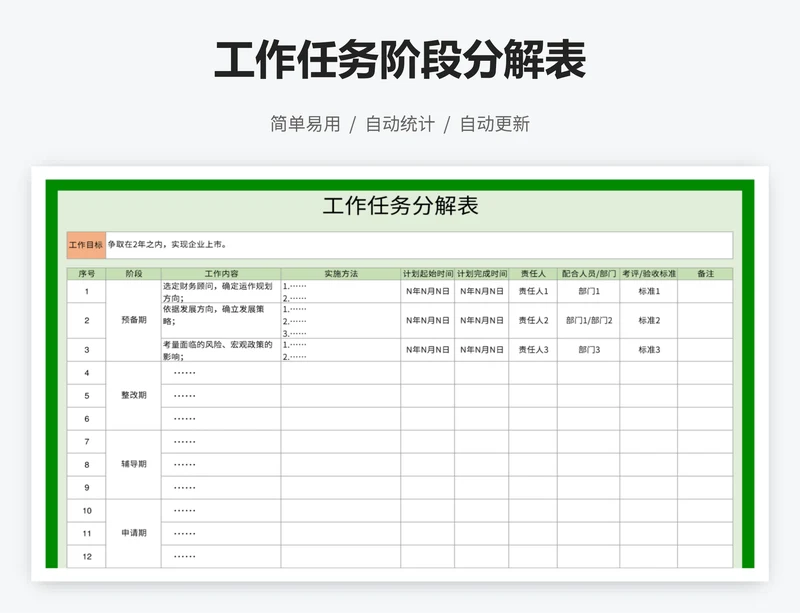Select the 备注 column header

click(706, 274)
